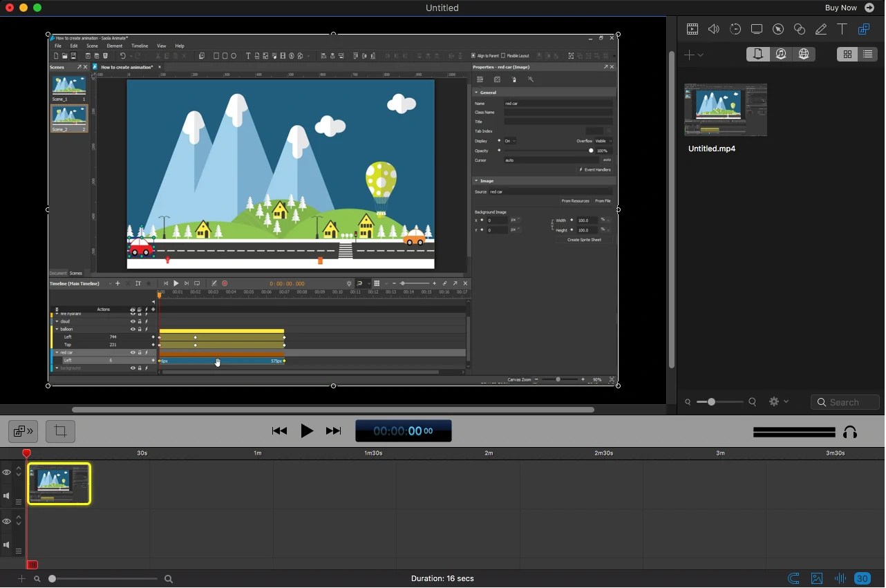Open the Audio properties panel
886x588 pixels.
(x=714, y=29)
